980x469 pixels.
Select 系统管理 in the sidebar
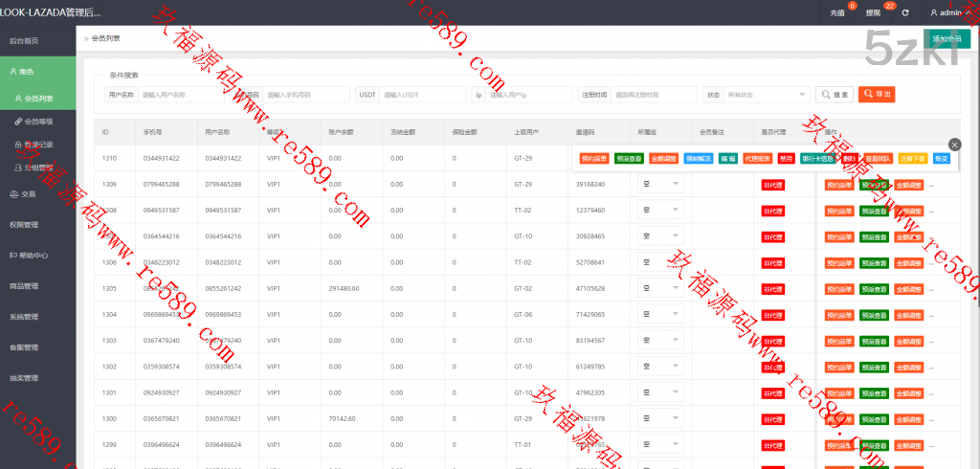coord(25,317)
